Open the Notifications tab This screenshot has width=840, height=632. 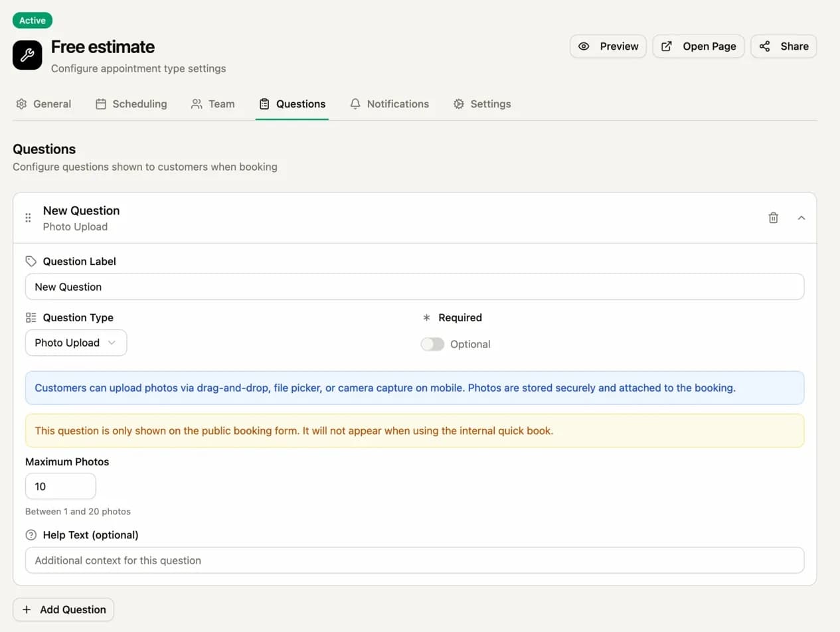pyautogui.click(x=390, y=104)
